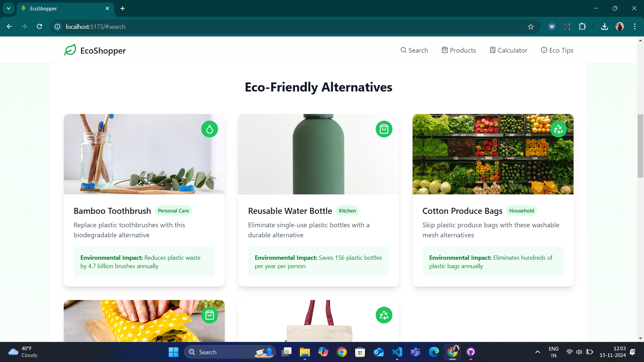Click the recycle icon on Cotton Produce Bags card

[x=558, y=129]
